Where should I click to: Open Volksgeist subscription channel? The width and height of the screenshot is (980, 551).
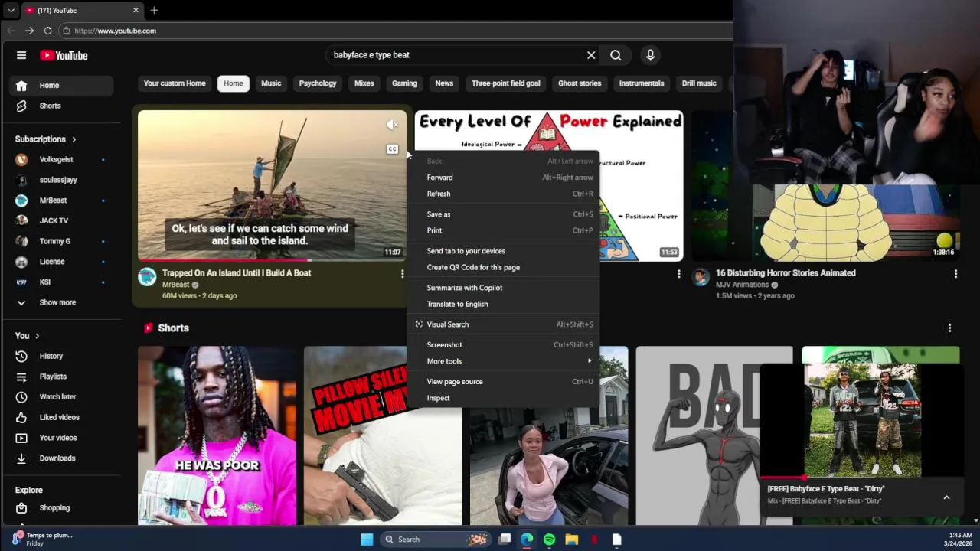click(61, 159)
